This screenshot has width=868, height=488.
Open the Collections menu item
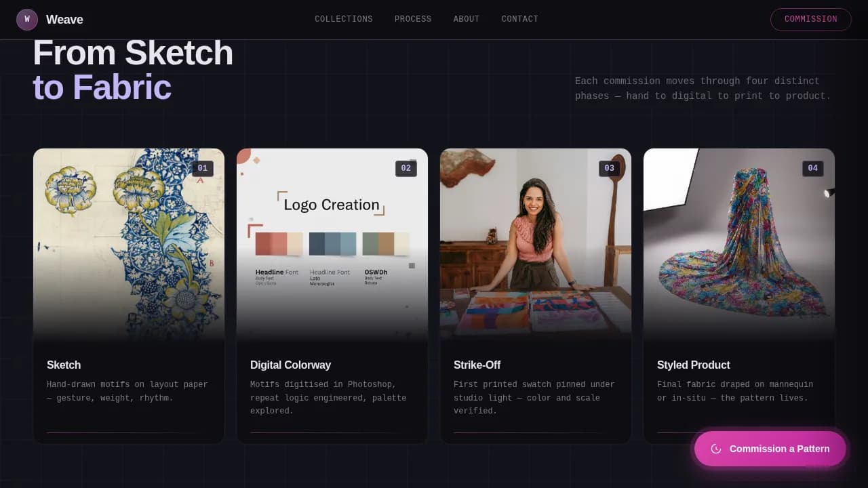(343, 19)
